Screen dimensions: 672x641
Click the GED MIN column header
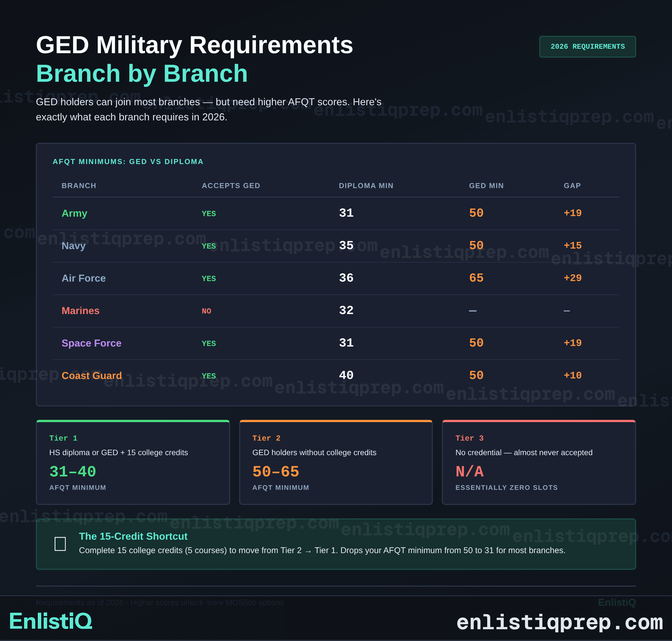click(486, 186)
